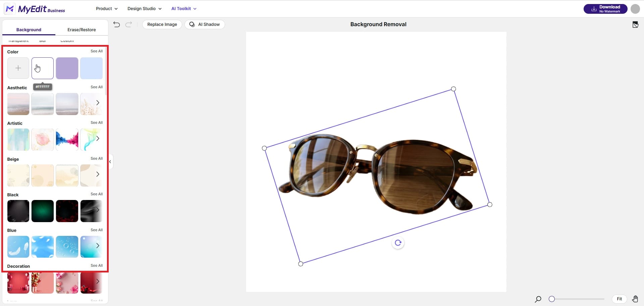Image resolution: width=644 pixels, height=306 pixels.
Task: Click the plus tile to add custom color
Action: tap(18, 68)
